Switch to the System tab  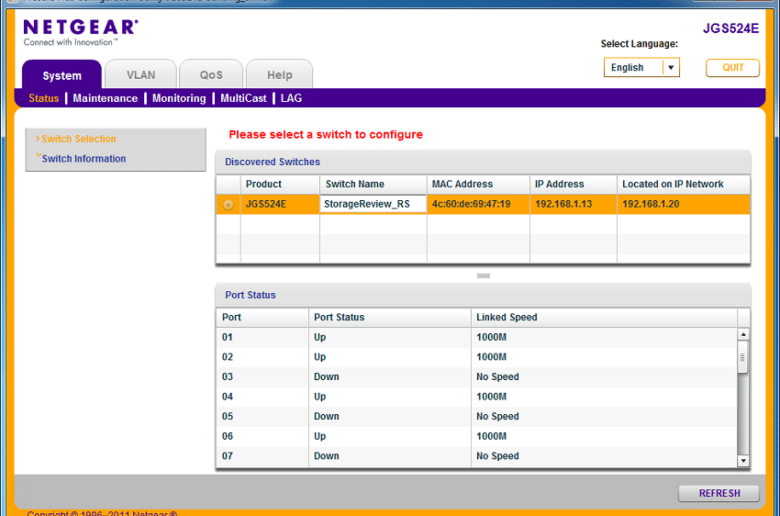(62, 75)
